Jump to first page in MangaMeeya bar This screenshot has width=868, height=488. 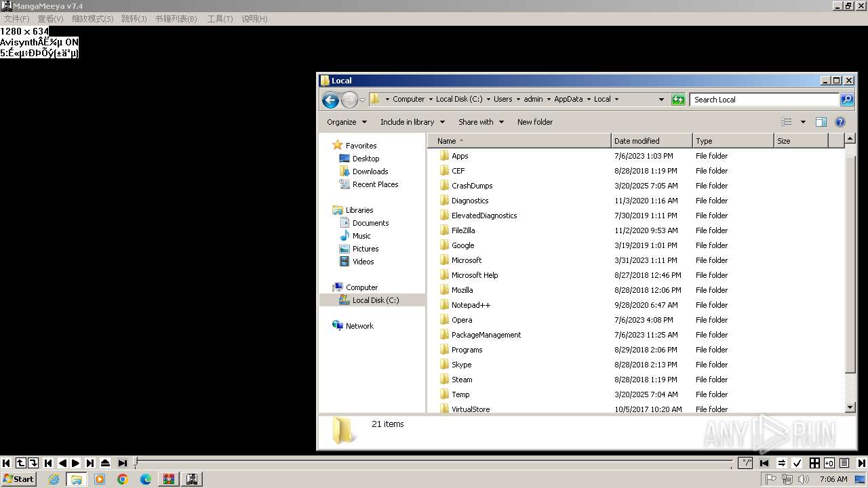pos(6,463)
